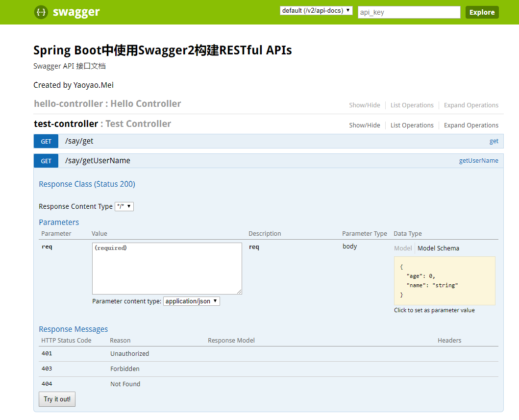Open the Parameter content type dropdown
Viewport: 519px width, 420px height.
click(x=191, y=301)
